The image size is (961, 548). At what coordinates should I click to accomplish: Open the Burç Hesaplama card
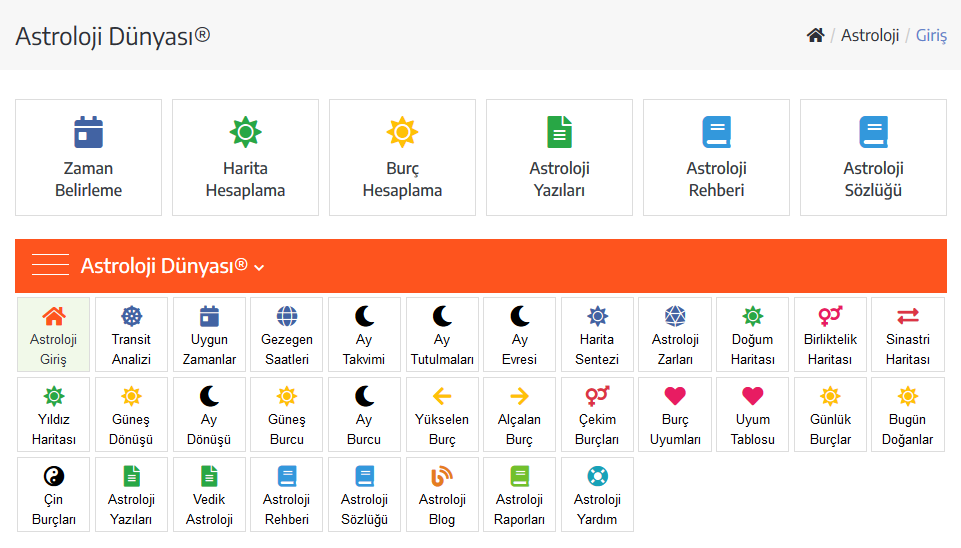[x=403, y=158]
